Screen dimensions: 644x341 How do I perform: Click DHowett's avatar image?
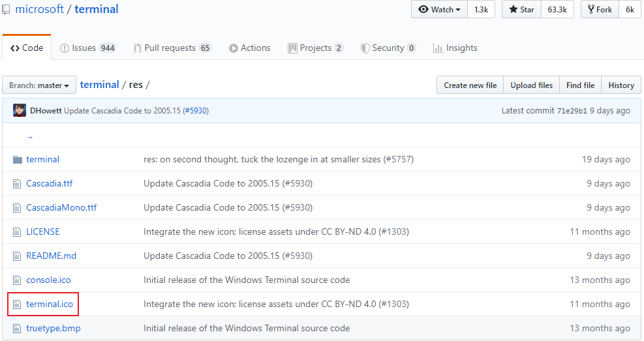[x=20, y=110]
